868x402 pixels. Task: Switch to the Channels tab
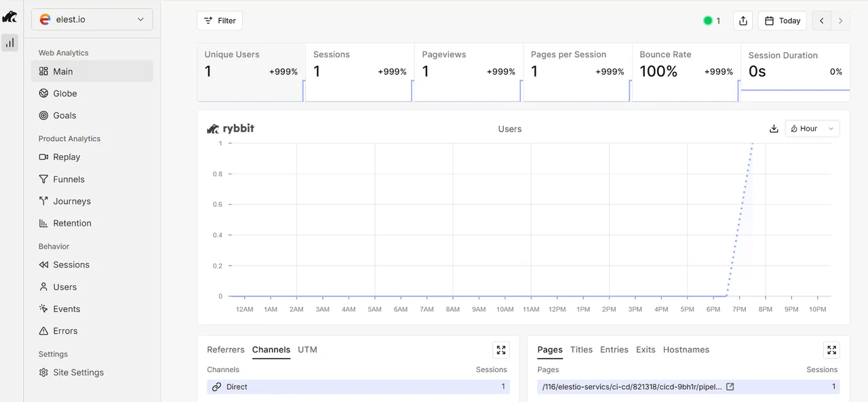(271, 350)
